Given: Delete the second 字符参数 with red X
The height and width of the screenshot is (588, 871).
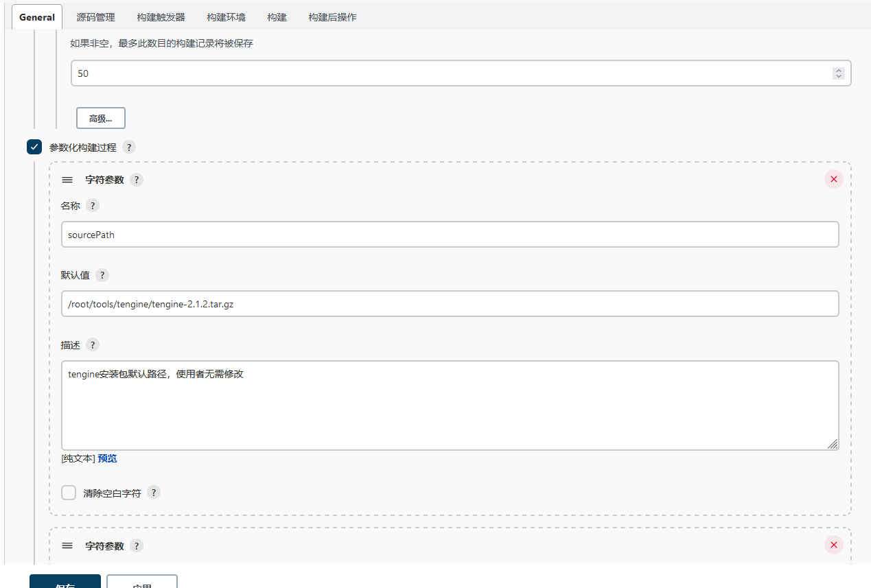Looking at the screenshot, I should pyautogui.click(x=834, y=545).
